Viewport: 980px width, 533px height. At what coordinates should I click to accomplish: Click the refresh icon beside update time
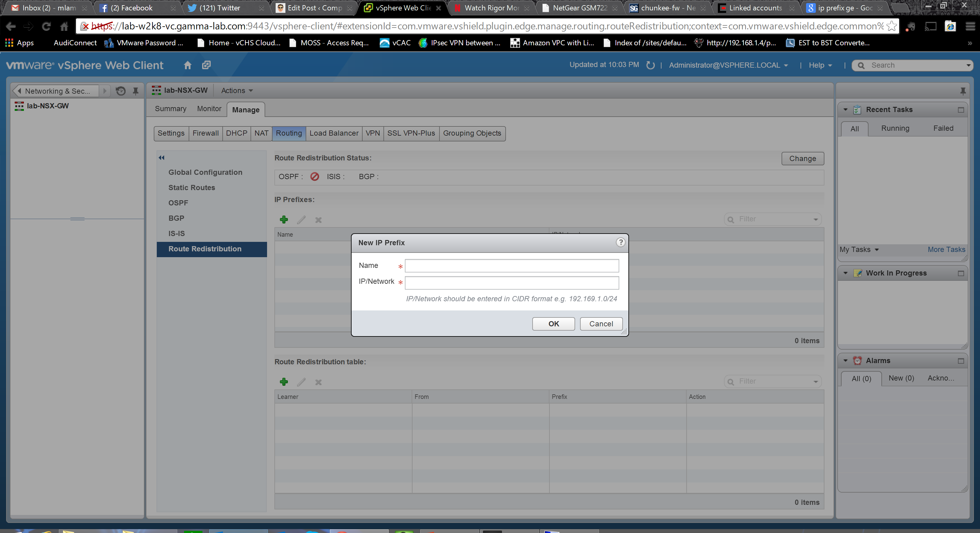point(650,66)
